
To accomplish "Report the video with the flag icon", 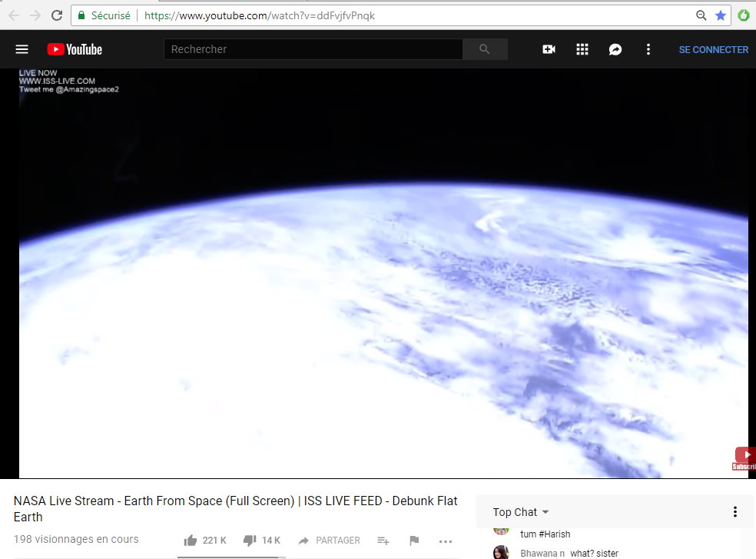I will pos(414,541).
